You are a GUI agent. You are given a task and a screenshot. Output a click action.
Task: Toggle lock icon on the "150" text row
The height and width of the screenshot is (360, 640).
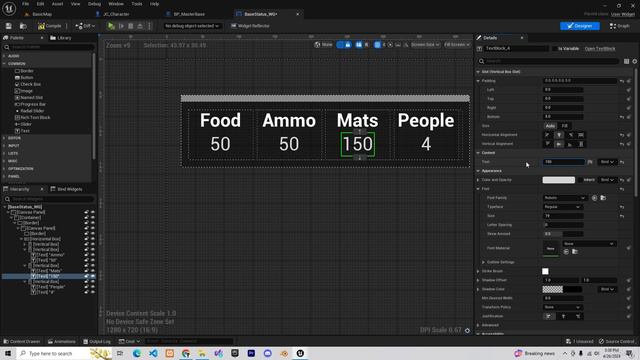pyautogui.click(x=86, y=276)
